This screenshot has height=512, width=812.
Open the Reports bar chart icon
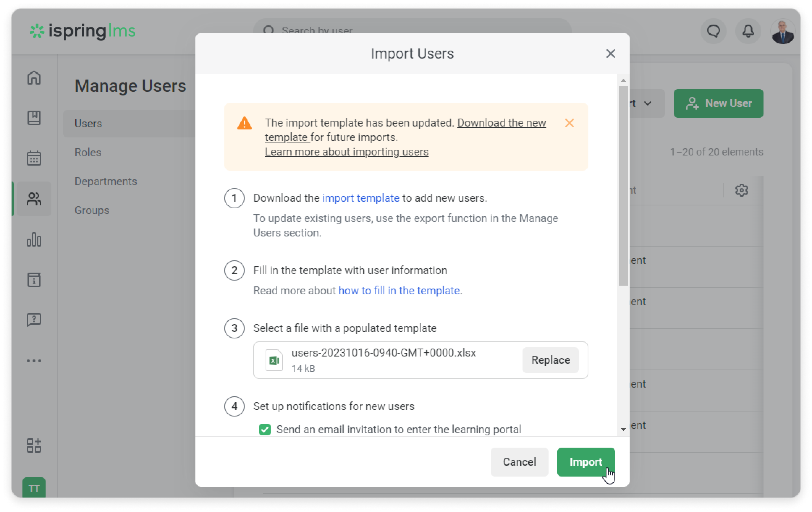34,239
